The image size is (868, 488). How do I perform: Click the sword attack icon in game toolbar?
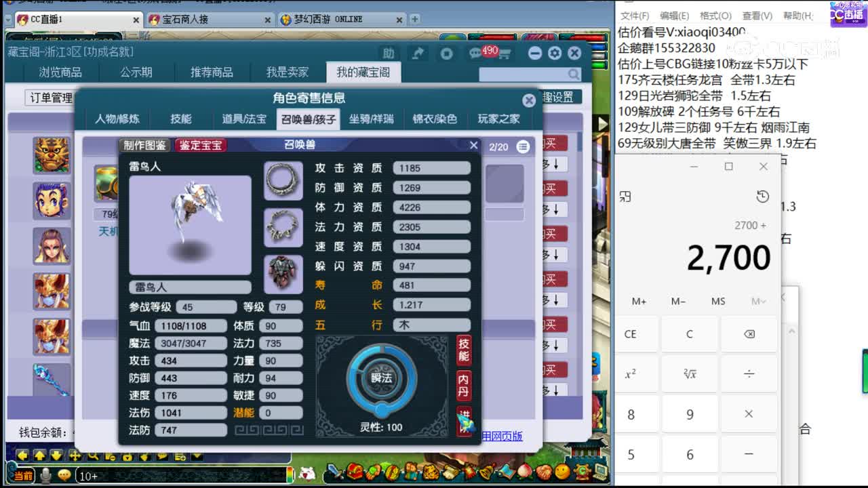(335, 472)
